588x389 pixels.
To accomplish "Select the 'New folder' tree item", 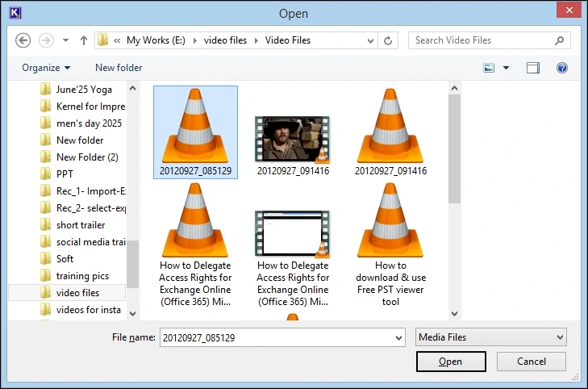I will tap(80, 140).
